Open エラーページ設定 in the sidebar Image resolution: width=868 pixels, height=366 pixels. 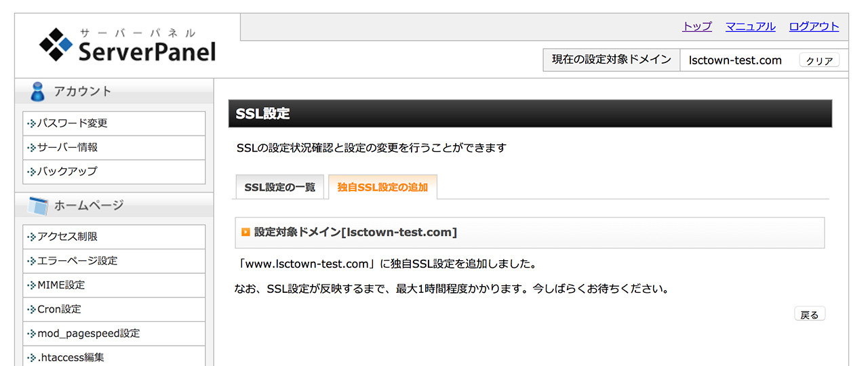[77, 261]
